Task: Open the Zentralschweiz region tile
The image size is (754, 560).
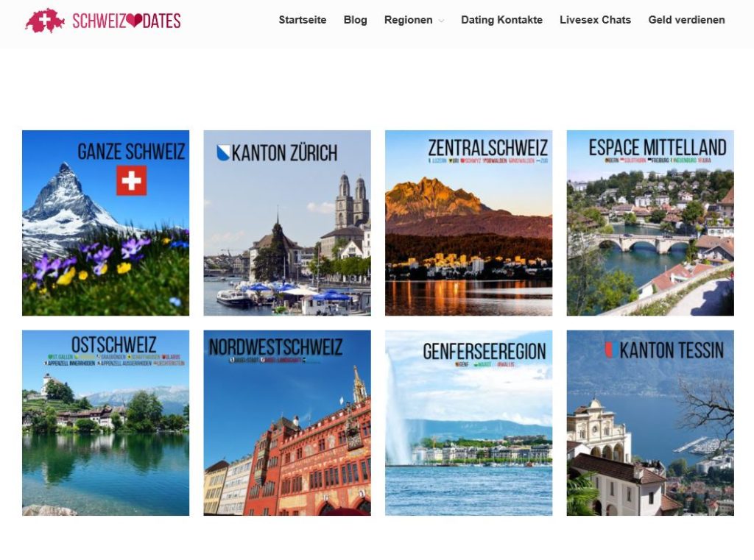Action: click(469, 223)
